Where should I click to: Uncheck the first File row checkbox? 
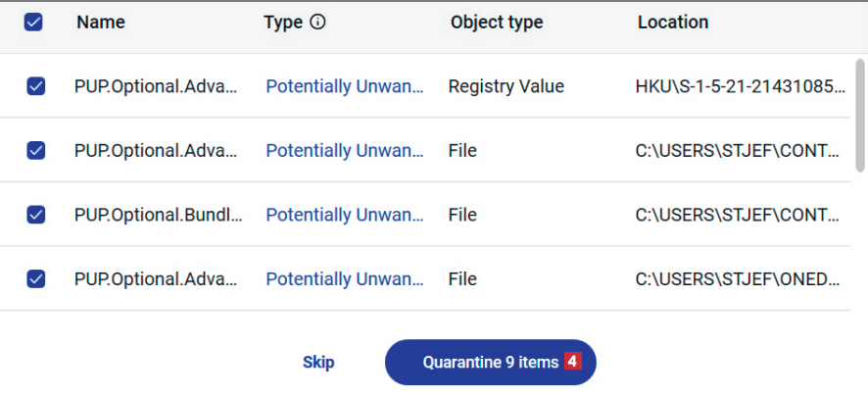coord(35,151)
